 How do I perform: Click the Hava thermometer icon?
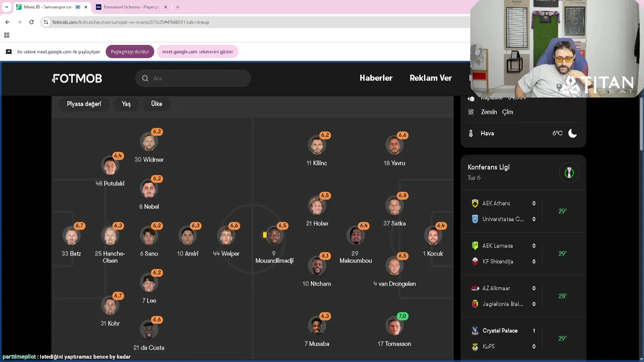pyautogui.click(x=471, y=134)
